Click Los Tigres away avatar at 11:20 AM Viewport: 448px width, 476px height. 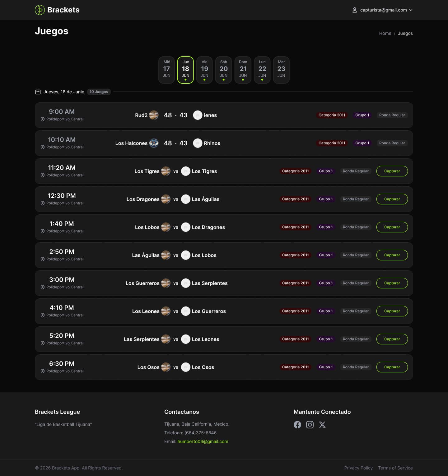click(x=186, y=171)
